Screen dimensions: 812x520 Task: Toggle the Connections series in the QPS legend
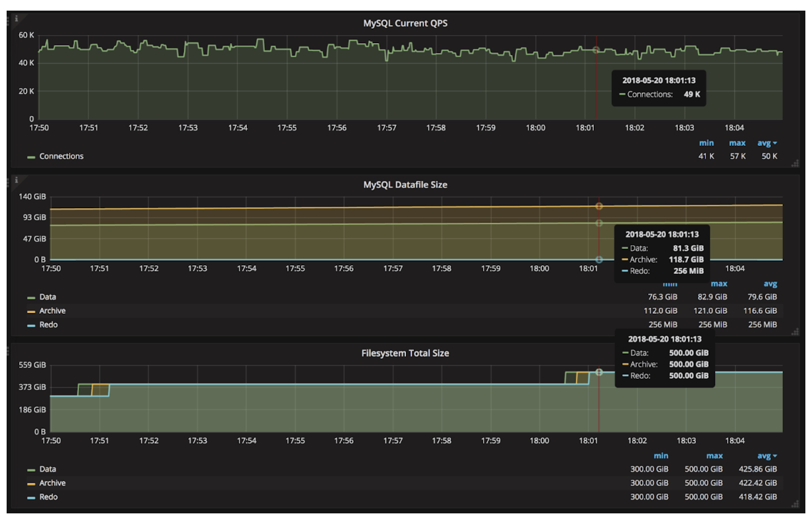[61, 156]
